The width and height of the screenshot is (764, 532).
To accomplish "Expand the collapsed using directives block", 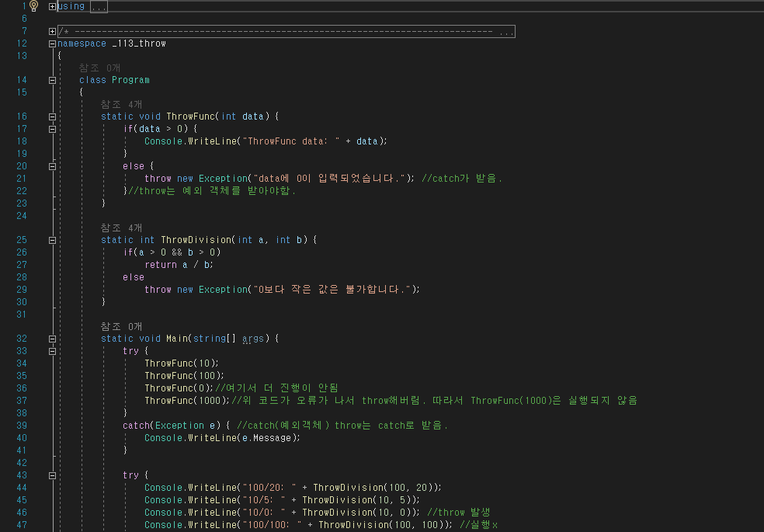I will [x=52, y=6].
